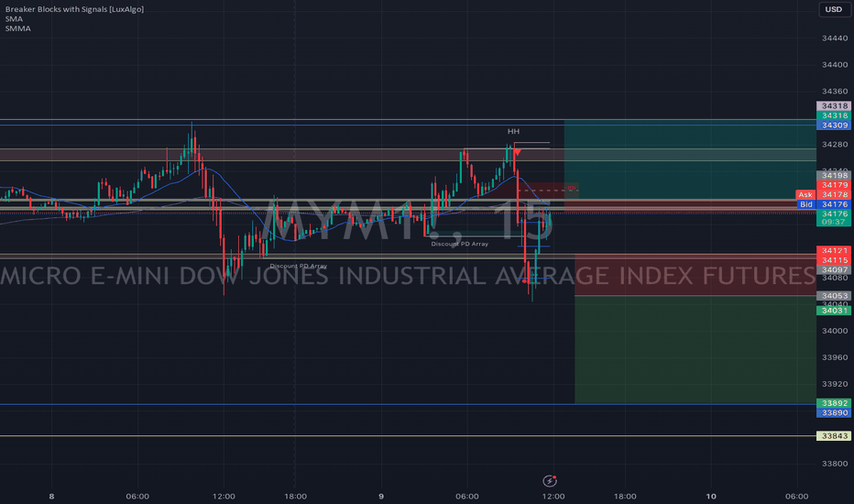Click the red Ask price tag
The height and width of the screenshot is (504, 854).
tap(805, 194)
